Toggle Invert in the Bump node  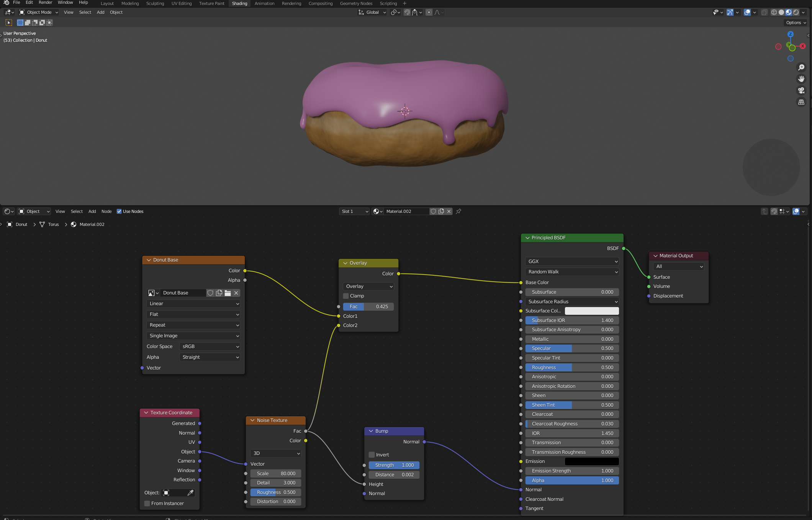tap(372, 455)
